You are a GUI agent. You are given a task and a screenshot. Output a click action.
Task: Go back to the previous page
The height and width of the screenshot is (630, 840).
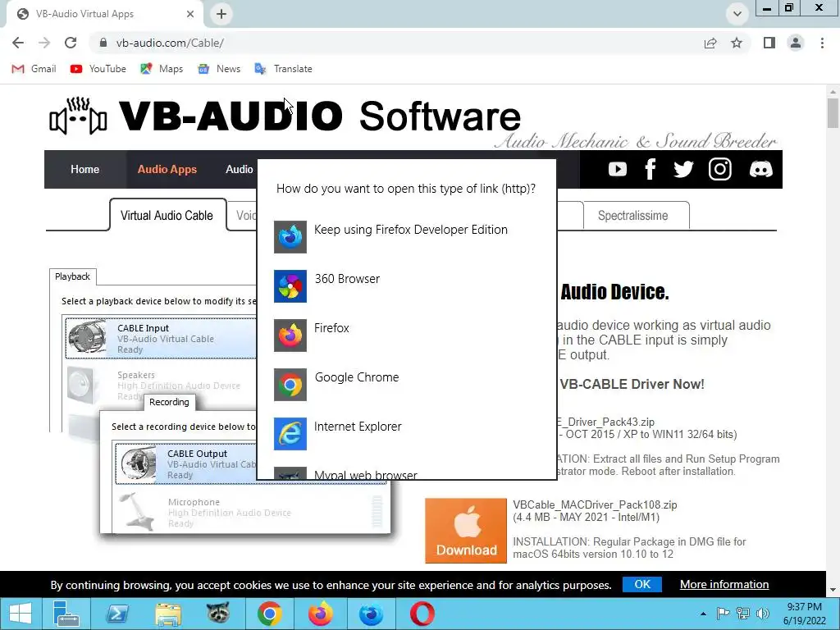(18, 43)
